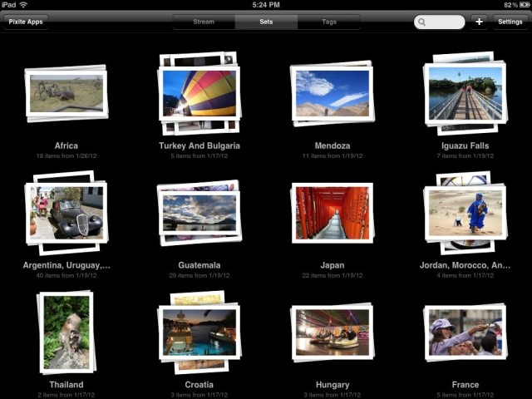Open the Jordan, Morocco desert set
Viewport: 532px width, 399px height.
pyautogui.click(x=465, y=213)
